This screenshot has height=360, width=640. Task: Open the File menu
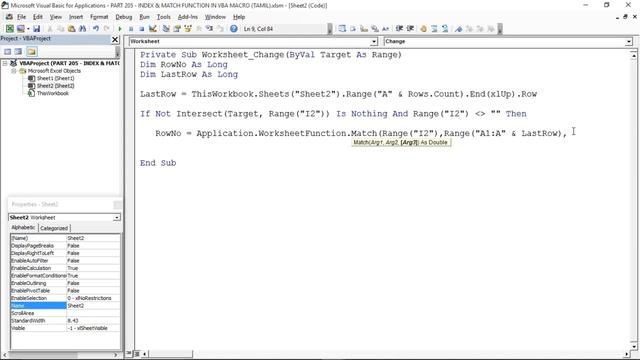21,17
